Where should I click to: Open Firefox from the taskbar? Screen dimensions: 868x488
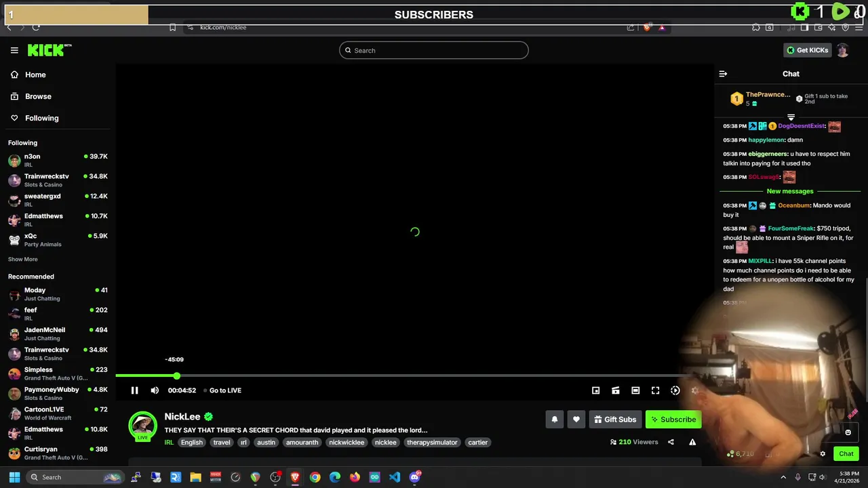click(355, 477)
